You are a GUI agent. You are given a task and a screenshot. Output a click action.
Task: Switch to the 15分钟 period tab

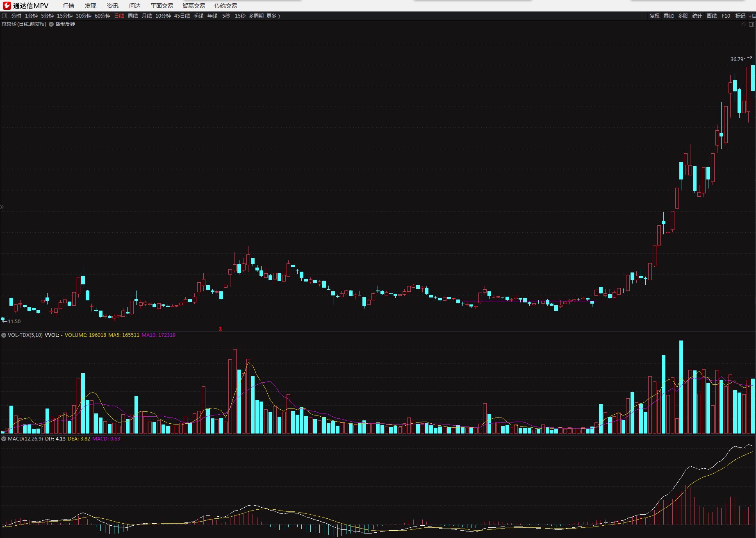65,16
